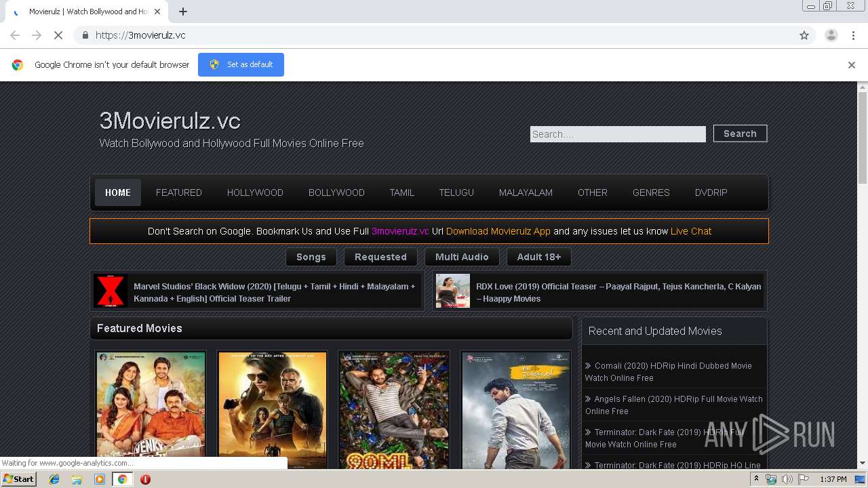Click the Recent and Updated Movies heading
Image resolution: width=868 pixels, height=488 pixels.
pyautogui.click(x=655, y=331)
